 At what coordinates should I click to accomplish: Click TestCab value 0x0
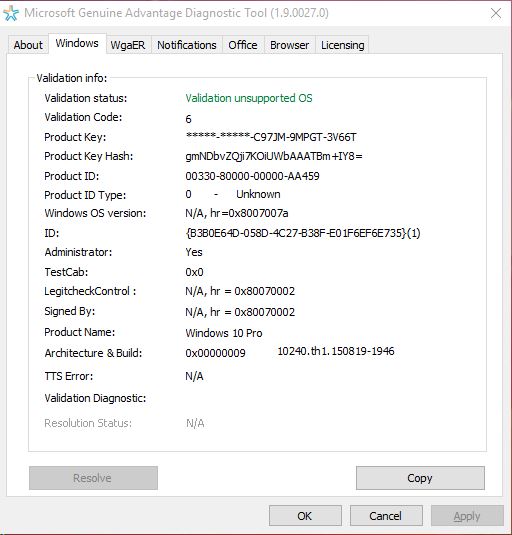194,272
